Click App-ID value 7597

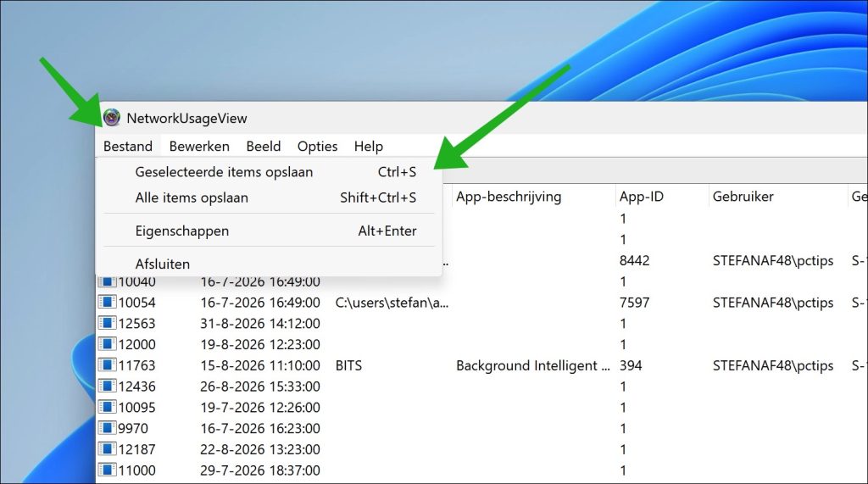[634, 303]
